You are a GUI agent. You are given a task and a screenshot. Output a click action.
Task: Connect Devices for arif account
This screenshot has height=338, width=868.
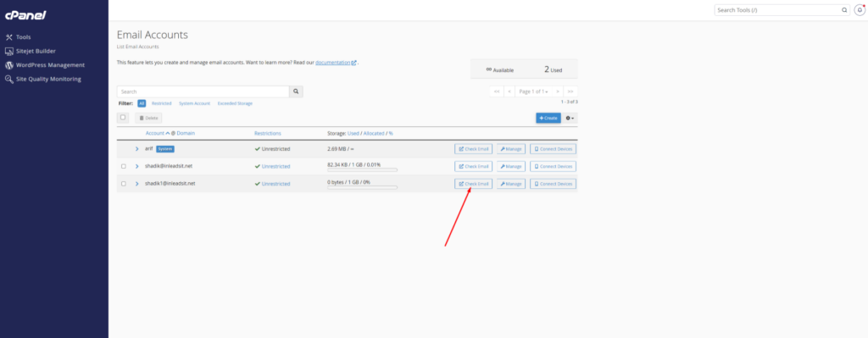[553, 149]
